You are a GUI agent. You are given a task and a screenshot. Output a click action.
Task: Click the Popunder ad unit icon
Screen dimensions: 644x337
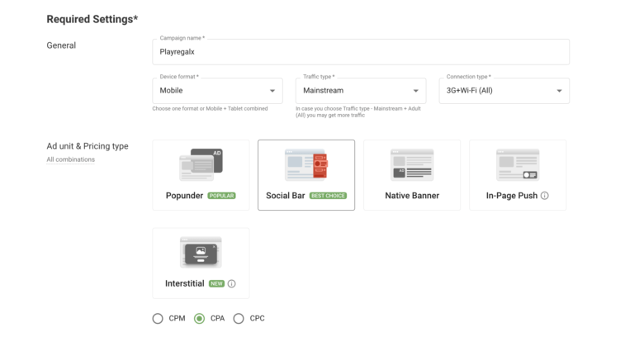pos(201,164)
